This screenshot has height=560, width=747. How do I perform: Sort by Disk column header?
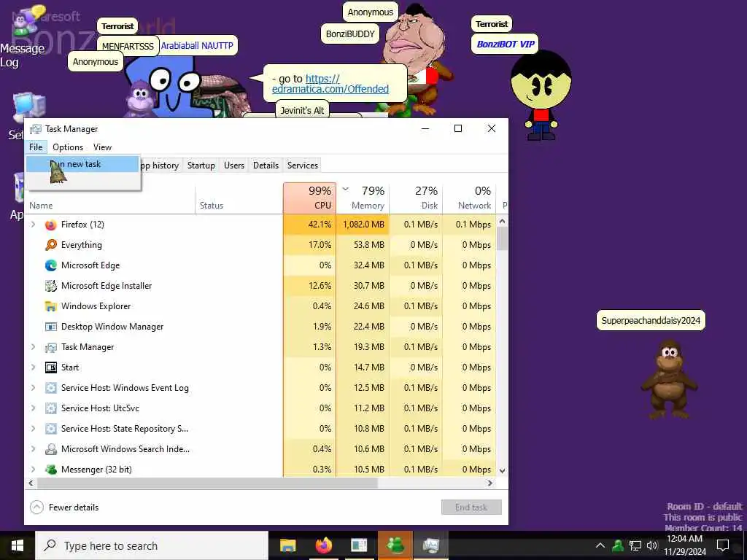point(417,198)
